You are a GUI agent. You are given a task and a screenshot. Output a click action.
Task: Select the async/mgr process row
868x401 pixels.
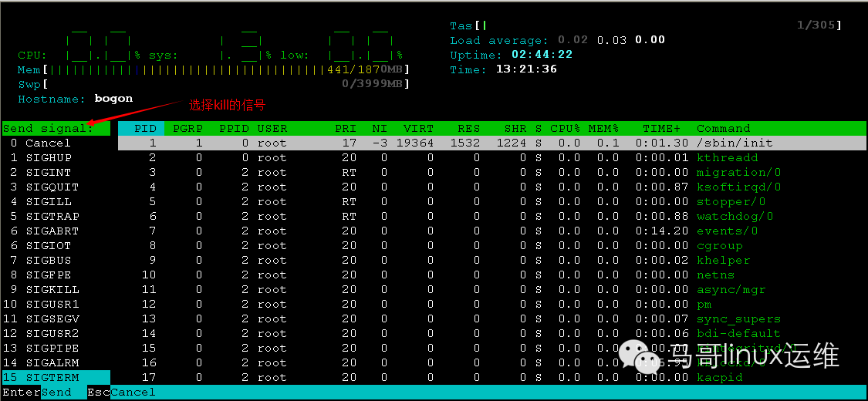[x=492, y=289]
